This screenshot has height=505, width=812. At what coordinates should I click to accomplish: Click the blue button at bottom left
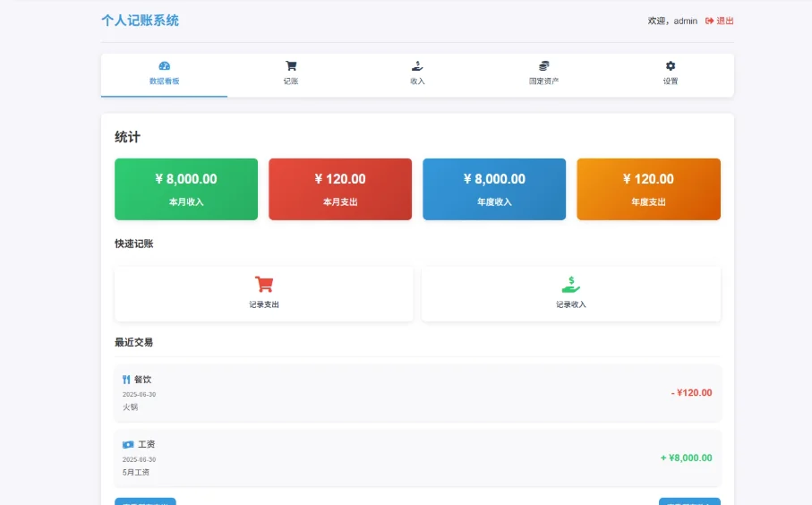[146, 501]
